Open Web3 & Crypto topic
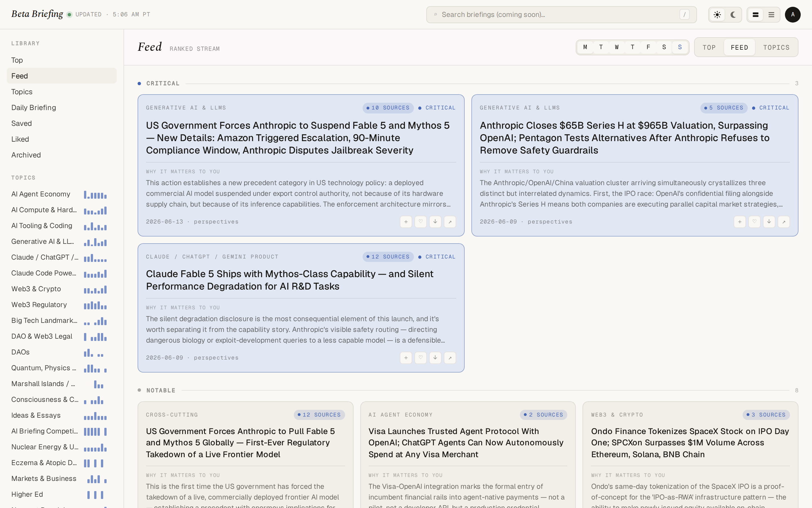 [x=62, y=289]
